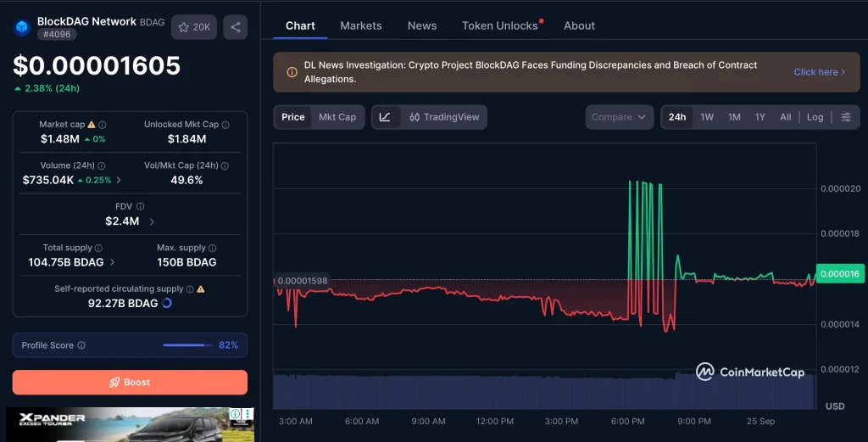Toggle Log scale on chart
868x442 pixels.
pos(815,117)
